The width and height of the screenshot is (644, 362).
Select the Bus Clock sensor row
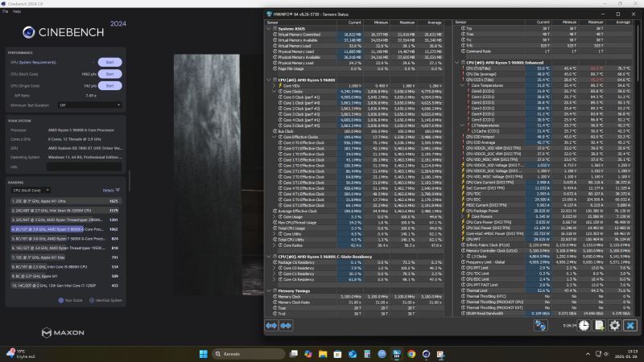click(354, 131)
